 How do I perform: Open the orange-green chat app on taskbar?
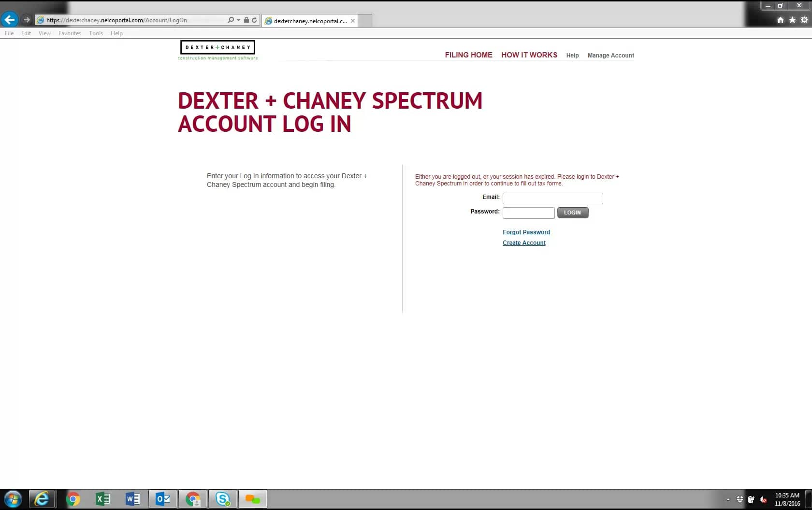click(x=252, y=499)
